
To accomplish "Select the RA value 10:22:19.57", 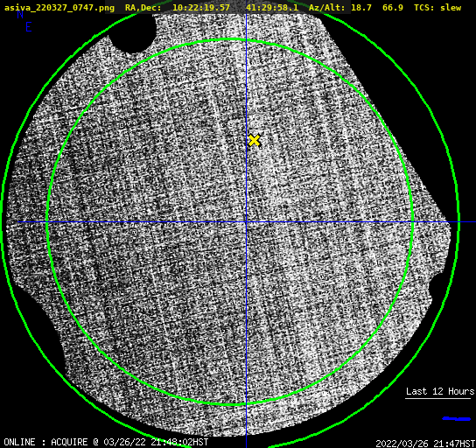I will tap(201, 8).
